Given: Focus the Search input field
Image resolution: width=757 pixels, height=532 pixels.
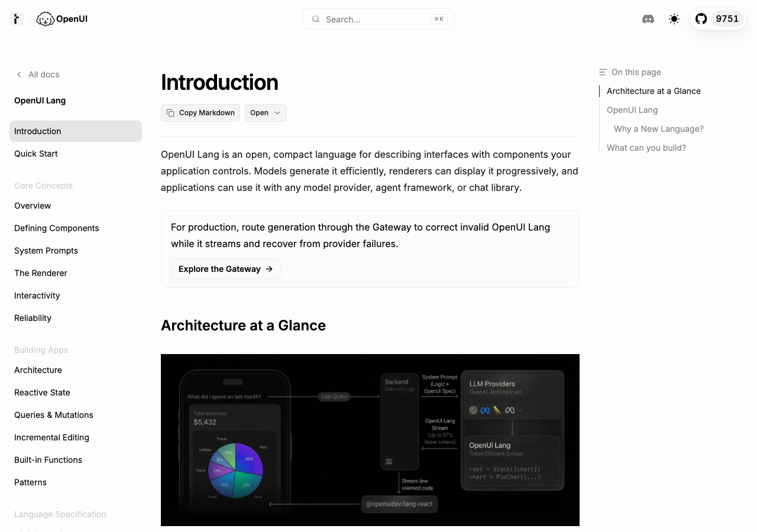Looking at the screenshot, I should click(x=378, y=19).
